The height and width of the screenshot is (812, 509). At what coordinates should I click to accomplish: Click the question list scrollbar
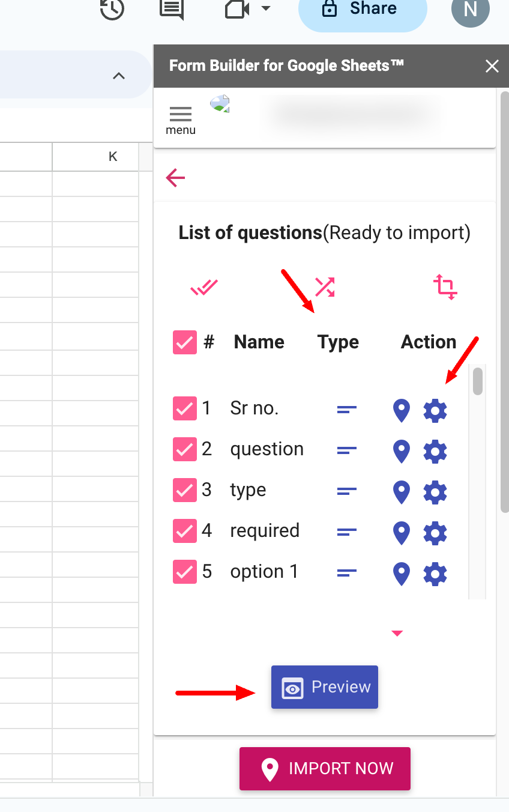478,382
